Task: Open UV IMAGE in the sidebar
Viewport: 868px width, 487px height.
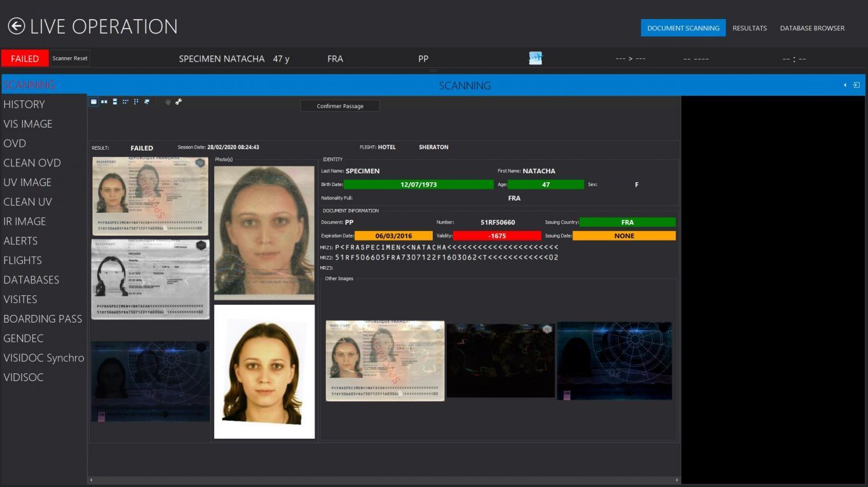Action: coord(27,182)
